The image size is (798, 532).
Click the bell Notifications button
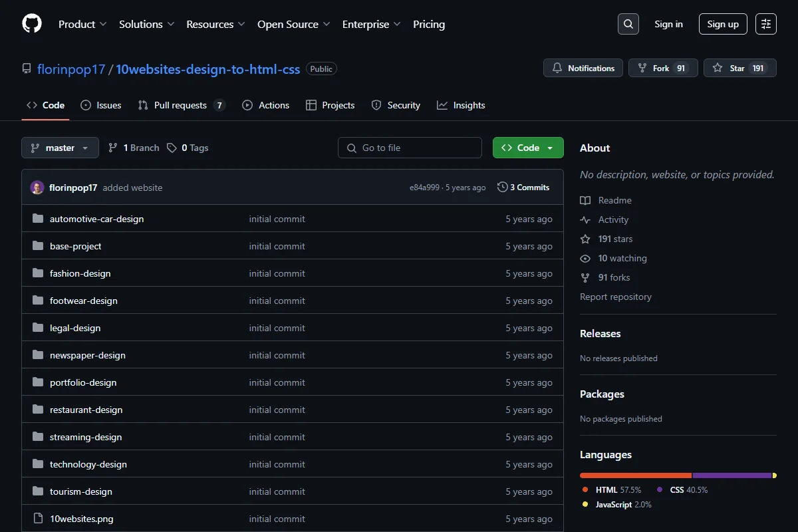(x=583, y=68)
